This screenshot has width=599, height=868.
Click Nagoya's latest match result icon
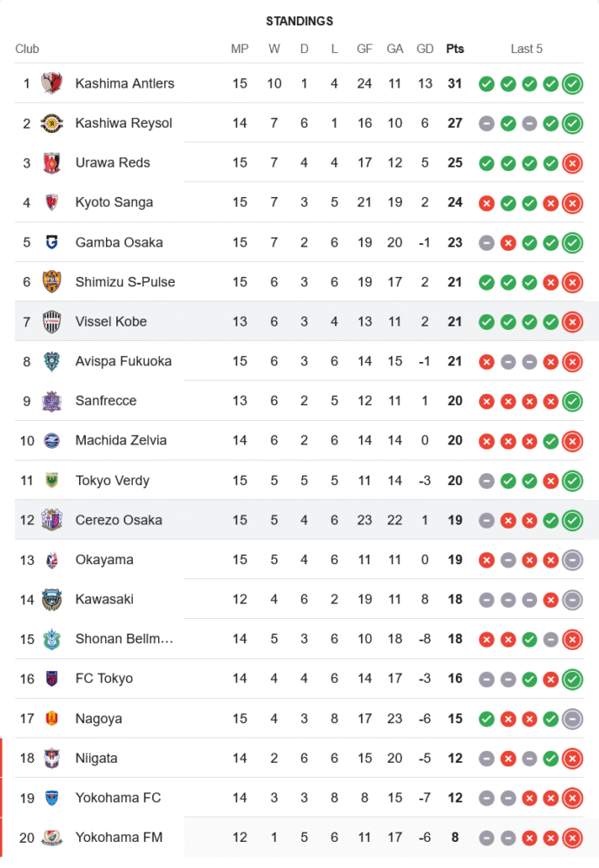pyautogui.click(x=571, y=719)
